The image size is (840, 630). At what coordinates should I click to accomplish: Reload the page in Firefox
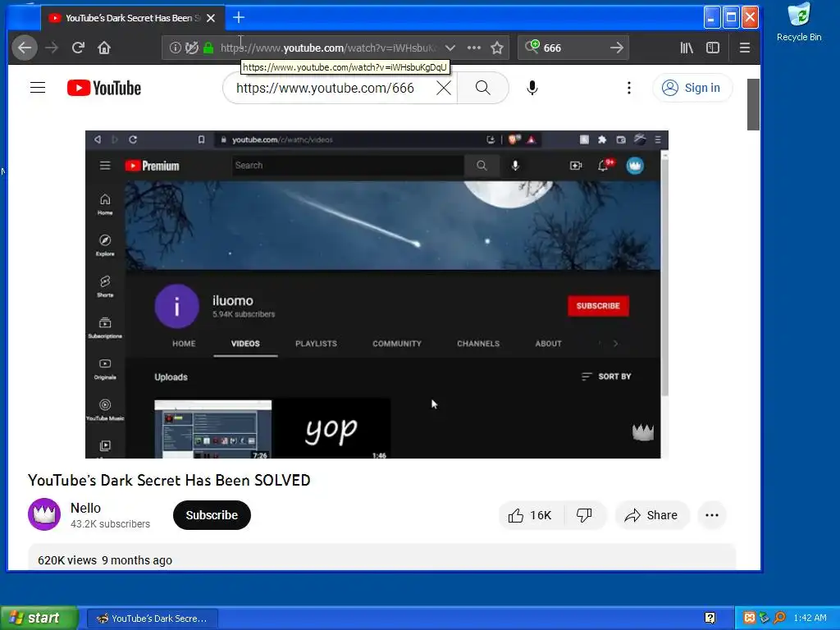pyautogui.click(x=78, y=48)
